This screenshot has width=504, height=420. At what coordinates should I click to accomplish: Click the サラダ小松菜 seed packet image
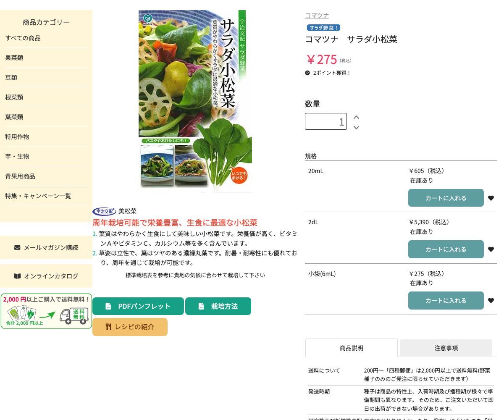pos(195,101)
